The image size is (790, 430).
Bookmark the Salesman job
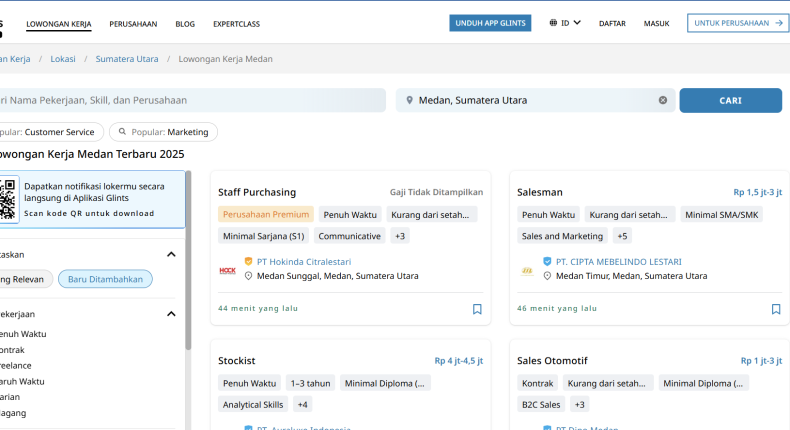[776, 309]
